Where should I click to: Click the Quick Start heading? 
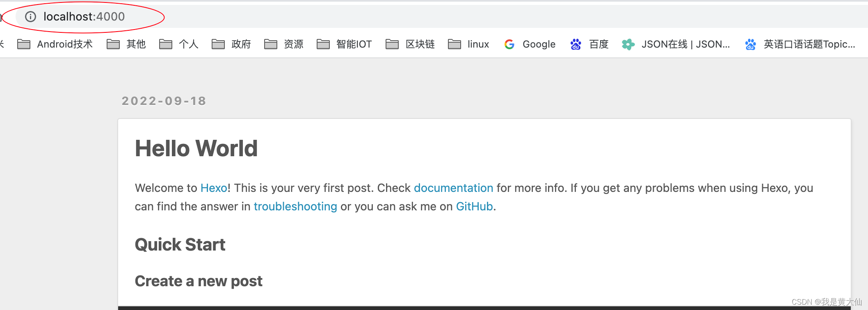(x=180, y=244)
